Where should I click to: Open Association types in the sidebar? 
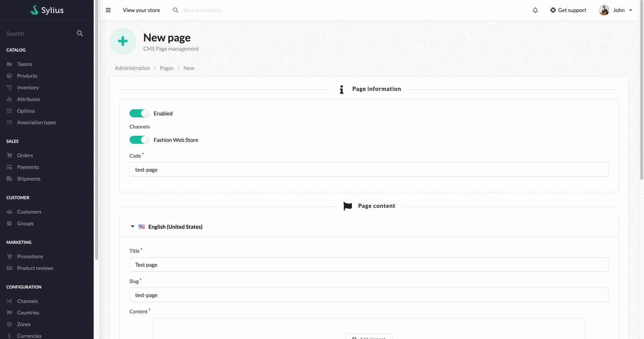(x=36, y=122)
